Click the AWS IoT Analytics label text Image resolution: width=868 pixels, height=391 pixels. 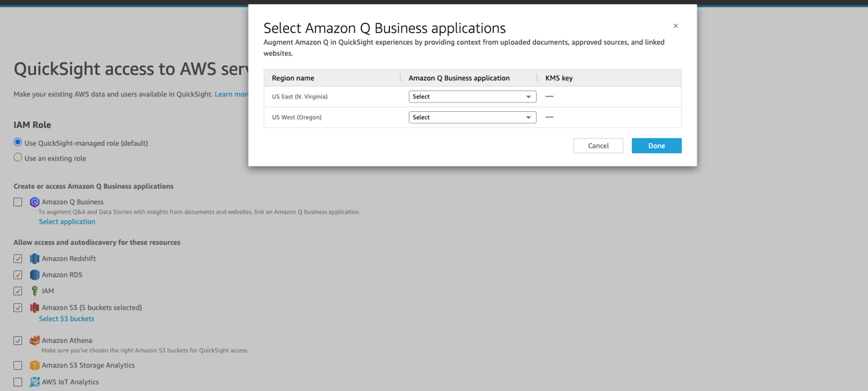70,382
